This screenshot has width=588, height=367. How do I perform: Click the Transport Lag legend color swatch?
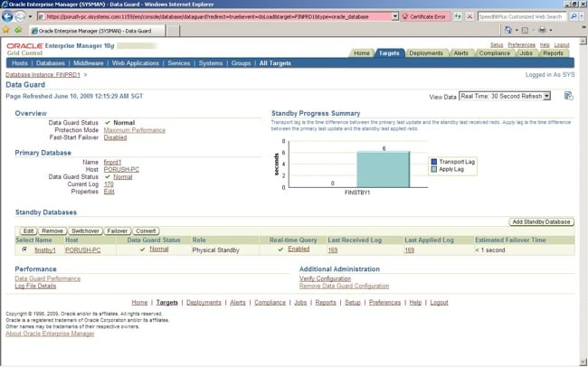(434, 162)
